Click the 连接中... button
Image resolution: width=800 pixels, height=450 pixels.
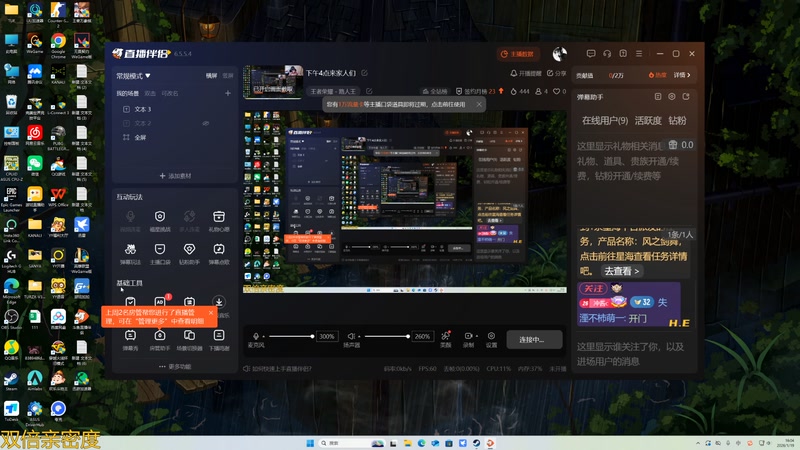[x=534, y=339]
